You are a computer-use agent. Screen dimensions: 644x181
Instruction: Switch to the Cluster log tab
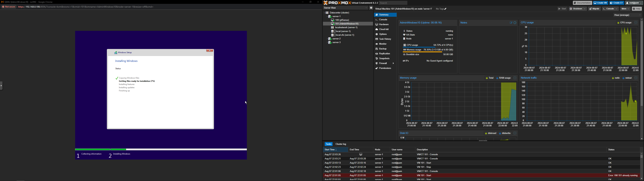[341, 144]
